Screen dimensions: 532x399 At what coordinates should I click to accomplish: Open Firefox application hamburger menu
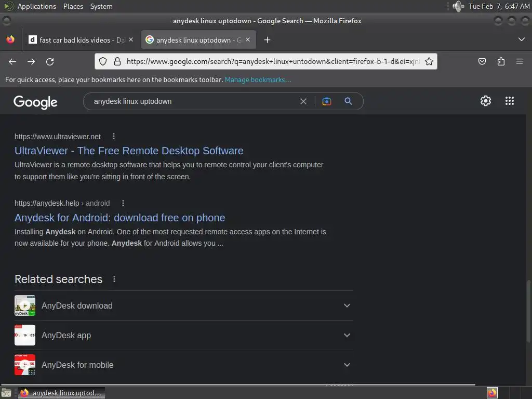[520, 61]
